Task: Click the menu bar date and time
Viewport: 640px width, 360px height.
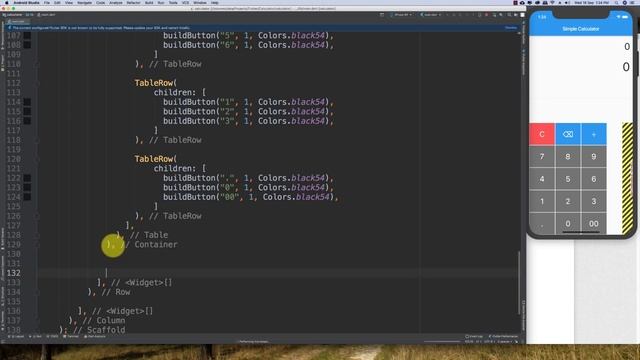Action: [591, 2]
